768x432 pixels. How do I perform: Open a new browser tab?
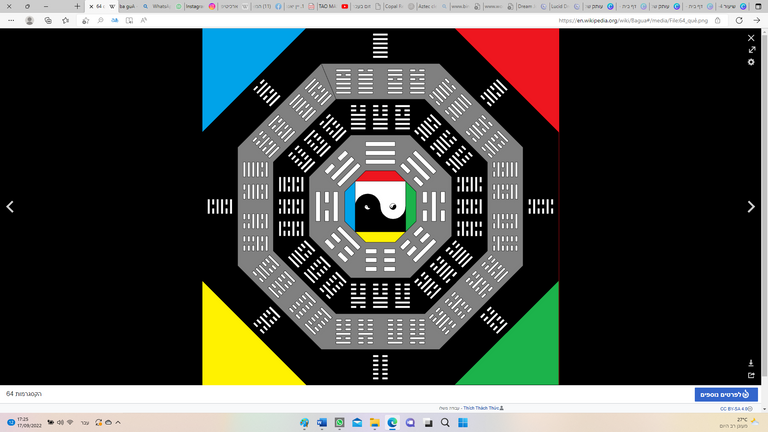click(77, 6)
